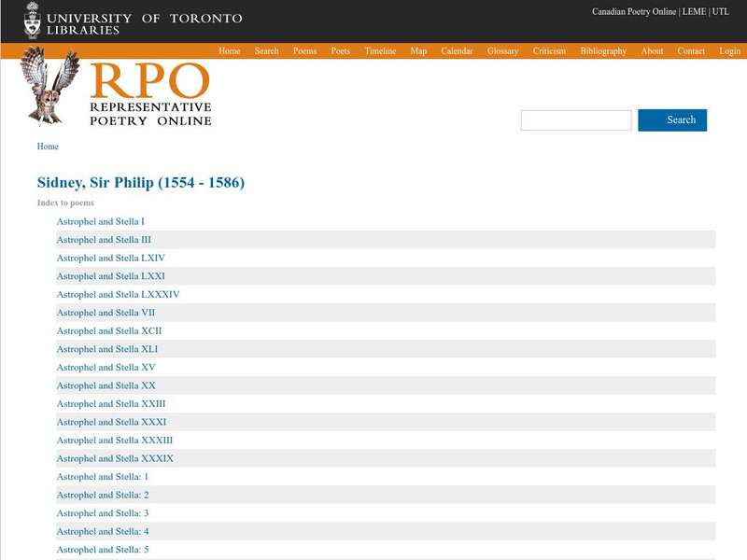Open poem Astrophel and Stella XCII
747x560 pixels.
click(109, 330)
